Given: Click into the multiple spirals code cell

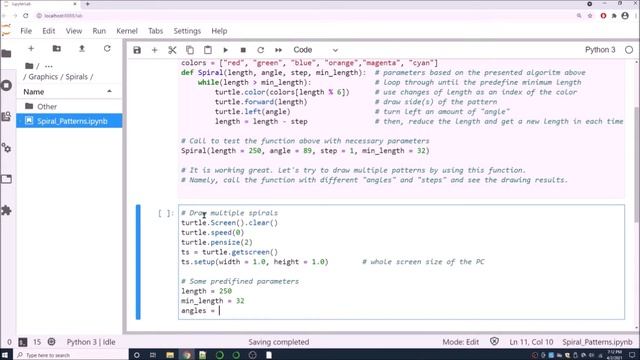Looking at the screenshot, I should [401, 262].
